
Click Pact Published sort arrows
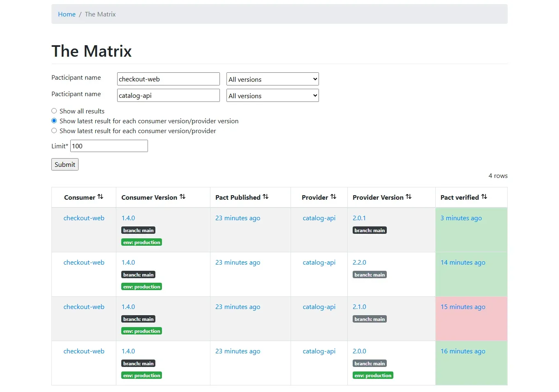266,197
